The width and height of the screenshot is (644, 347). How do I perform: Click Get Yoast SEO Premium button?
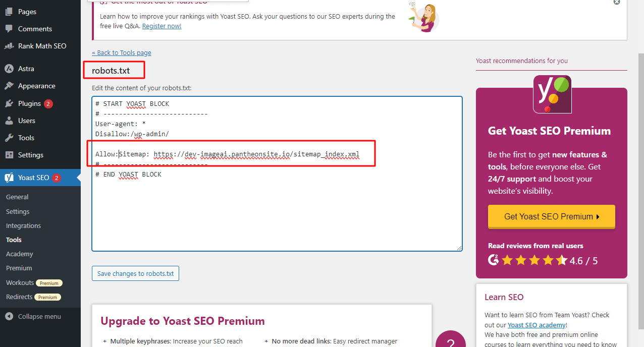pos(552,216)
